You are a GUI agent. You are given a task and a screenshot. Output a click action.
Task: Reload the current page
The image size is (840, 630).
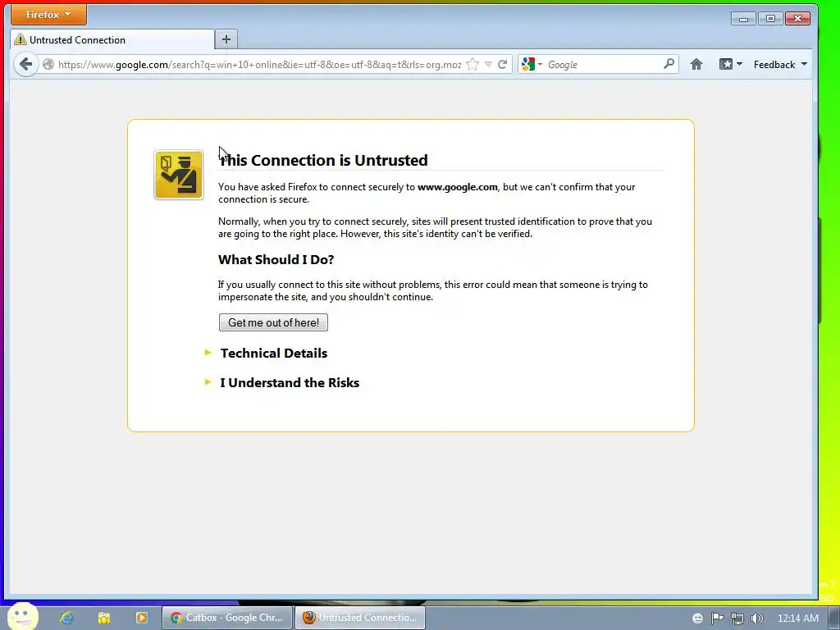tap(503, 64)
